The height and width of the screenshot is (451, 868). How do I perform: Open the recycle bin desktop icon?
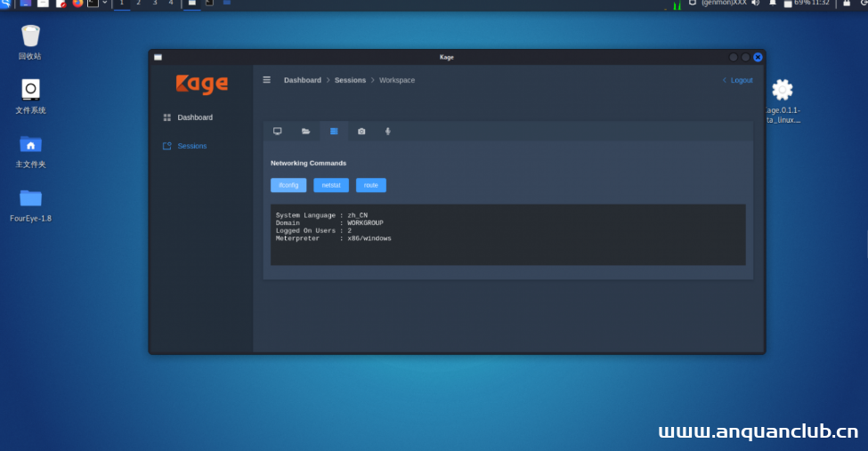pos(30,36)
